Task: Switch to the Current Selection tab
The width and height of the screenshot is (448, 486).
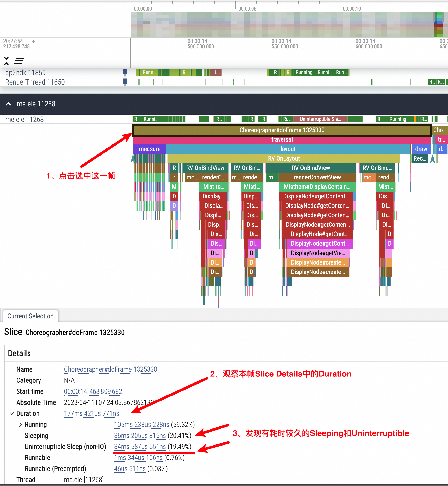Action: coord(30,316)
